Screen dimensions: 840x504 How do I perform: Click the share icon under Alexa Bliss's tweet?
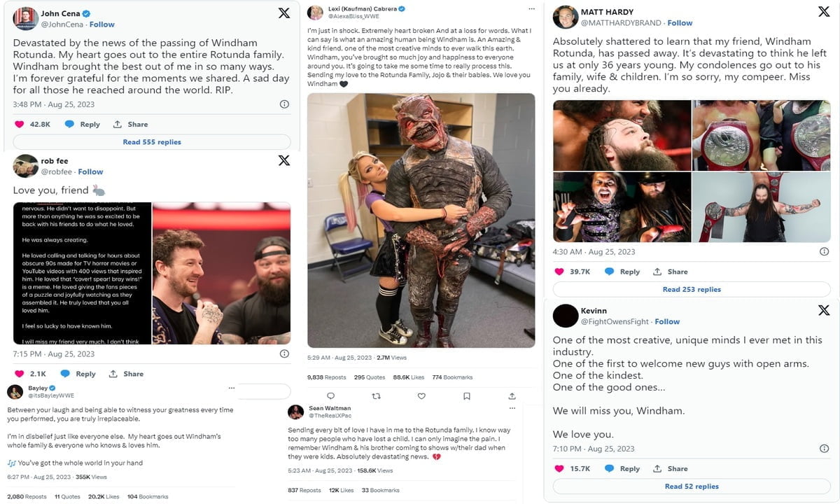(512, 396)
